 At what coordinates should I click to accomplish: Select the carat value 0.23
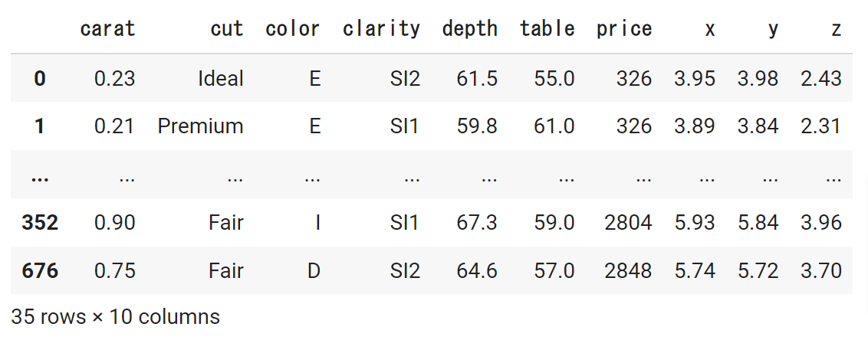[x=115, y=78]
